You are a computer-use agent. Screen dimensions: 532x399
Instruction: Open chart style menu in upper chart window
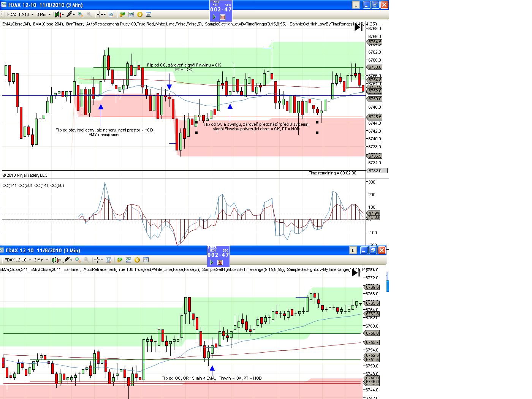pos(59,14)
